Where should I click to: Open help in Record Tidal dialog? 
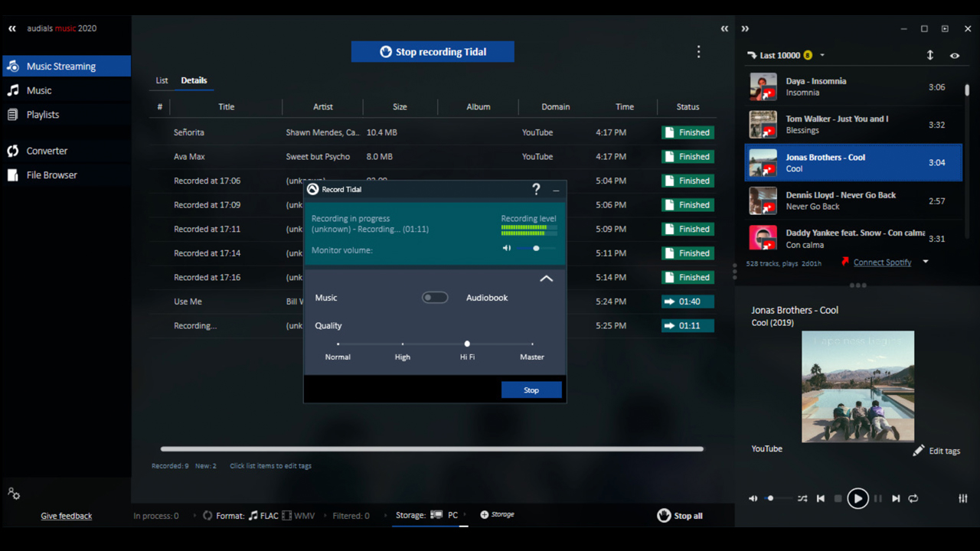(x=536, y=189)
